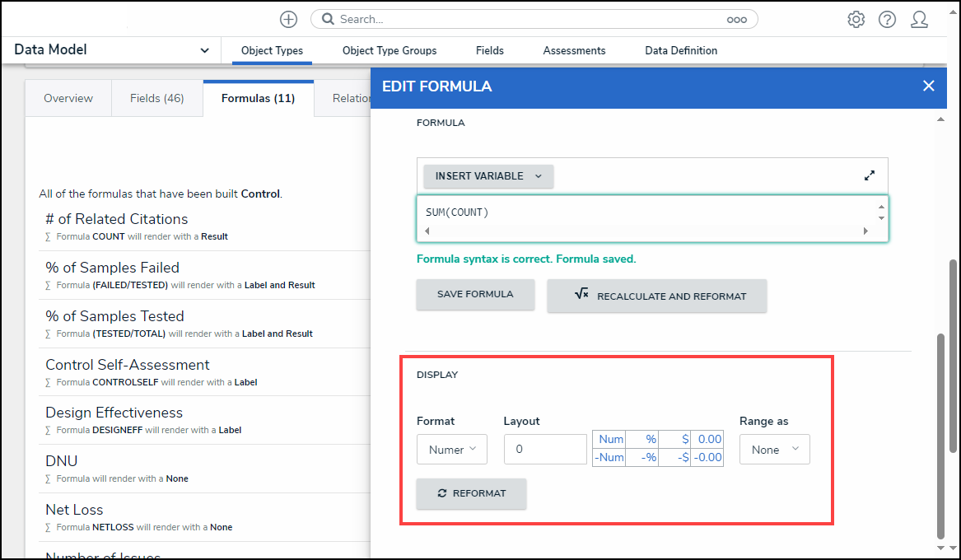Switch to the Fields (46) tab
The width and height of the screenshot is (961, 560).
[156, 98]
